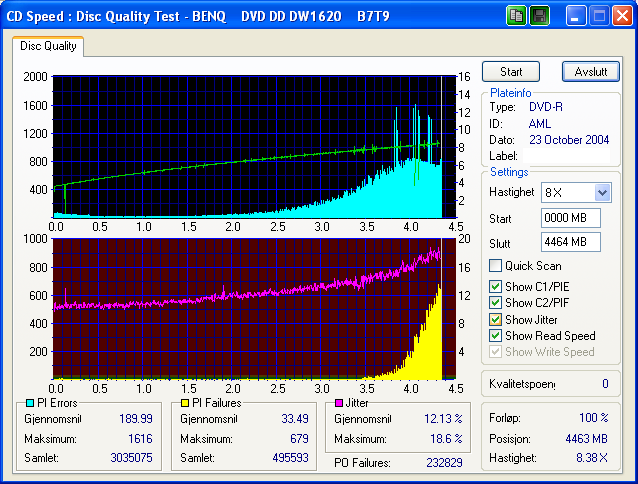The image size is (638, 484).
Task: Click the cyan PI Errors color swatch
Action: [30, 403]
